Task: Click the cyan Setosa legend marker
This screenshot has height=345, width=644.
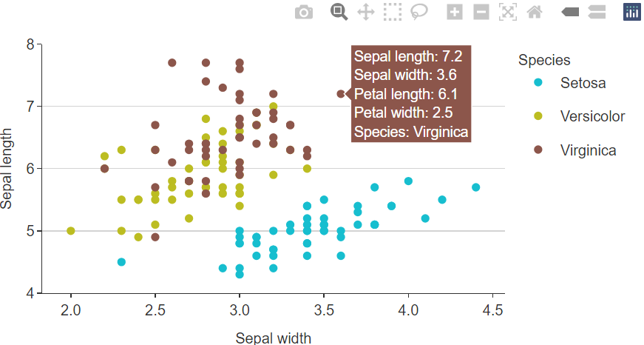Action: click(x=538, y=82)
